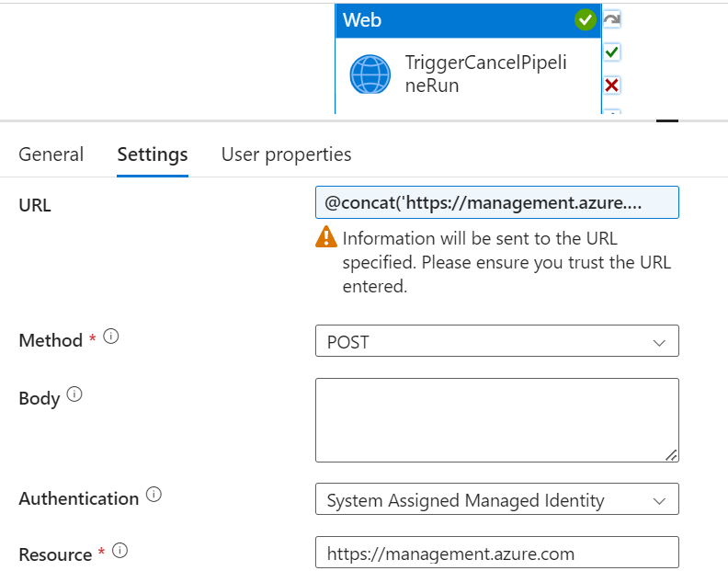Click the Resource field label
The height and width of the screenshot is (571, 728).
(55, 554)
